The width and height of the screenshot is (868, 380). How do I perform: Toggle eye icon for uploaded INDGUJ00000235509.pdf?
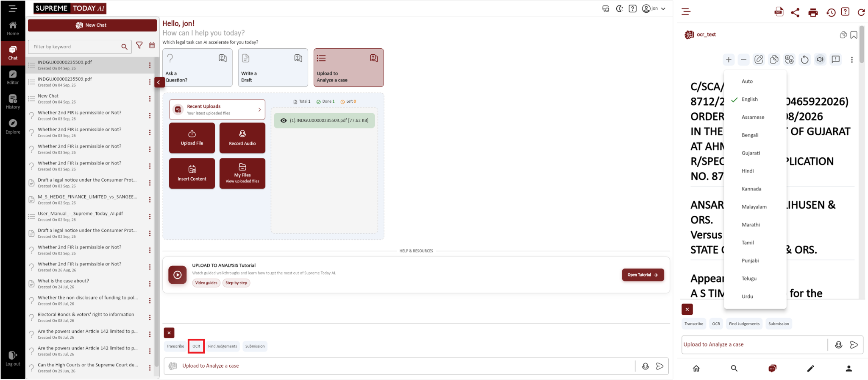tap(284, 120)
